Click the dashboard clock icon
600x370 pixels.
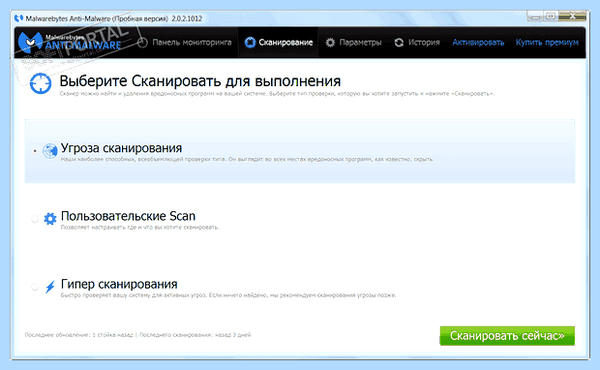pyautogui.click(x=142, y=42)
